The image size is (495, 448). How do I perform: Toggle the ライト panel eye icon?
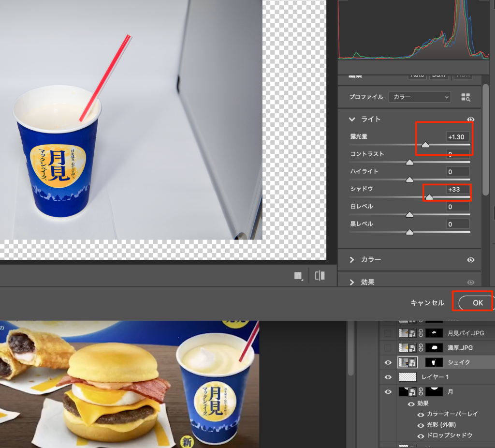click(x=471, y=119)
